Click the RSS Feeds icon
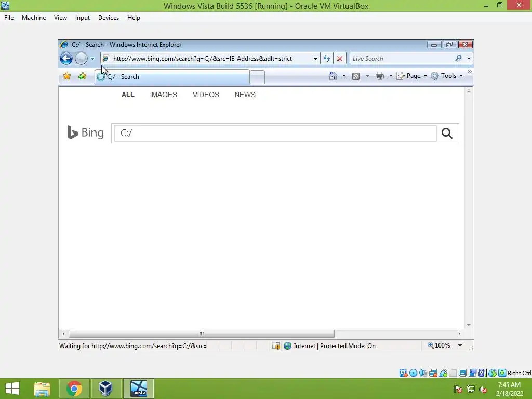Screen dimensions: 532x399 tap(355, 76)
